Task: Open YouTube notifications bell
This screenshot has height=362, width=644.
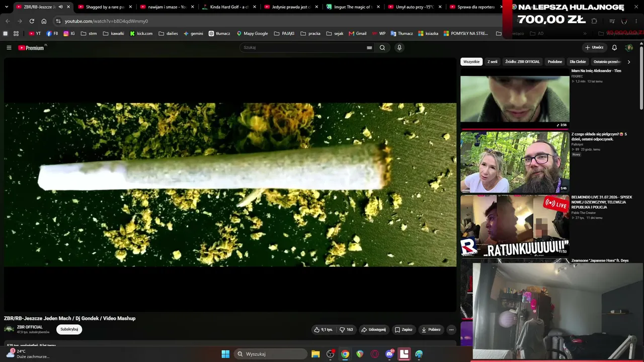Action: [614, 48]
